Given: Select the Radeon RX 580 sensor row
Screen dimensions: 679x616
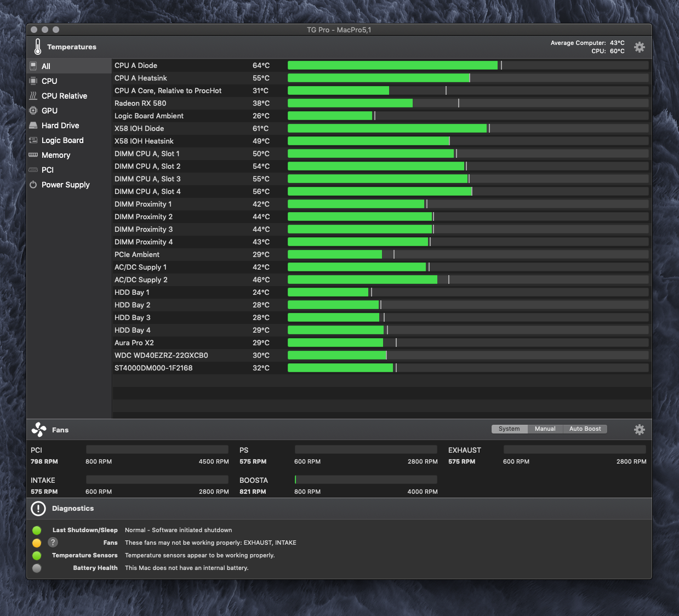Looking at the screenshot, I should pos(382,103).
